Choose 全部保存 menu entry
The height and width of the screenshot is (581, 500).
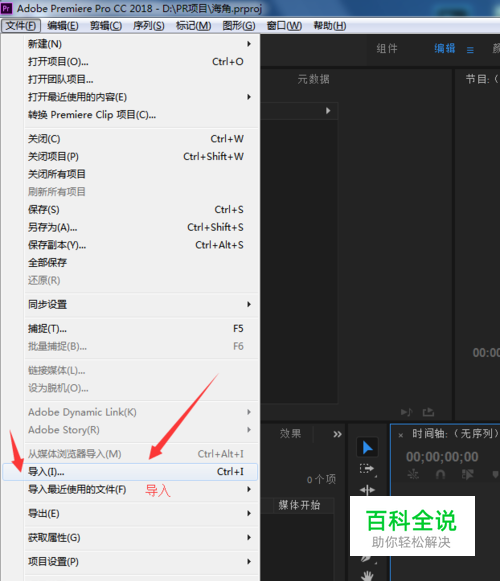[x=130, y=263]
